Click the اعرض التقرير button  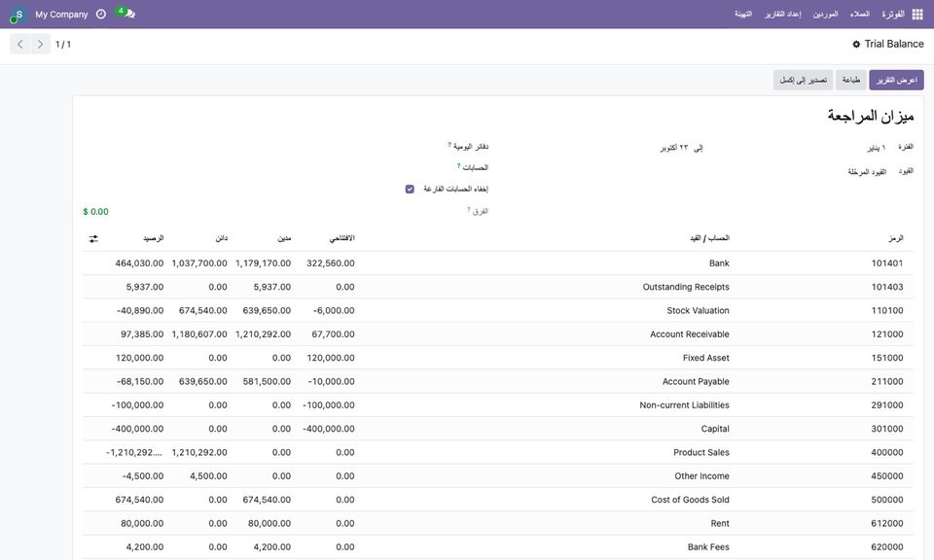click(896, 81)
